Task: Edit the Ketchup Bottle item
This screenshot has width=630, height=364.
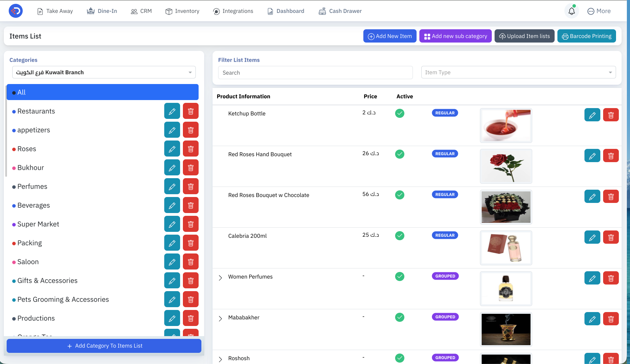Action: point(592,115)
